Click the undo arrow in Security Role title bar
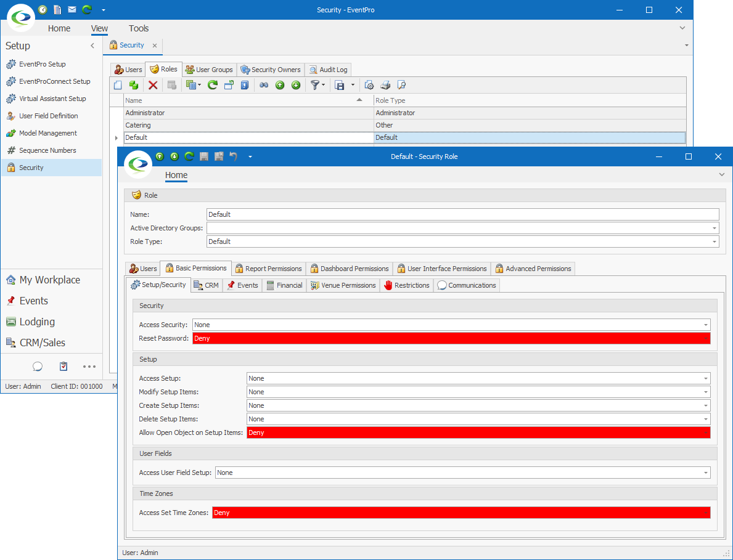The image size is (733, 560). click(x=233, y=156)
